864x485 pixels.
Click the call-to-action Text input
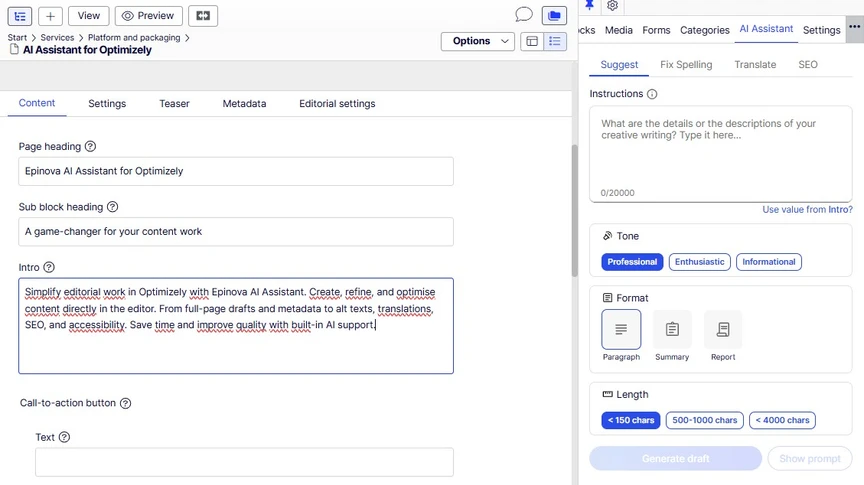[244, 462]
